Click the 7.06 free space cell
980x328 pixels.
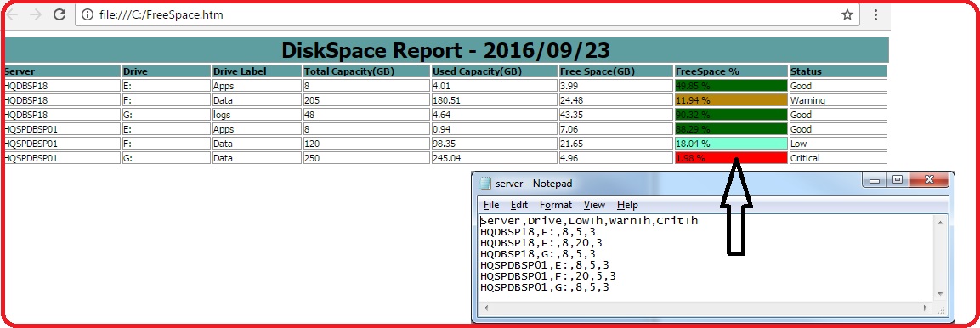(615, 129)
